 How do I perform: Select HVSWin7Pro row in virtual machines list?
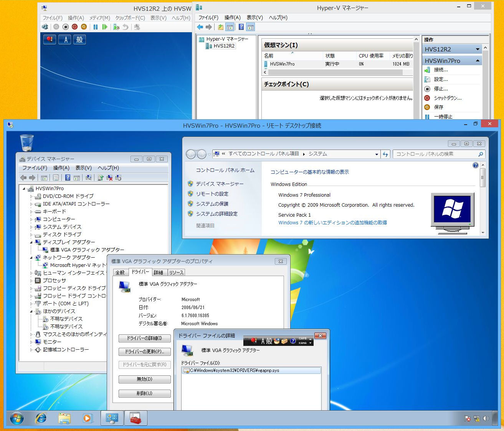point(338,64)
